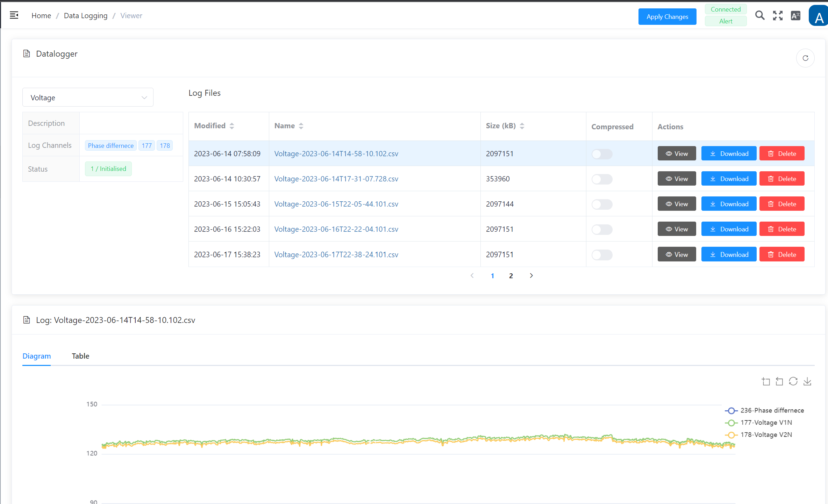Screen dimensions: 828x504
Task: Restore the chart with refresh icon
Action: coord(793,381)
